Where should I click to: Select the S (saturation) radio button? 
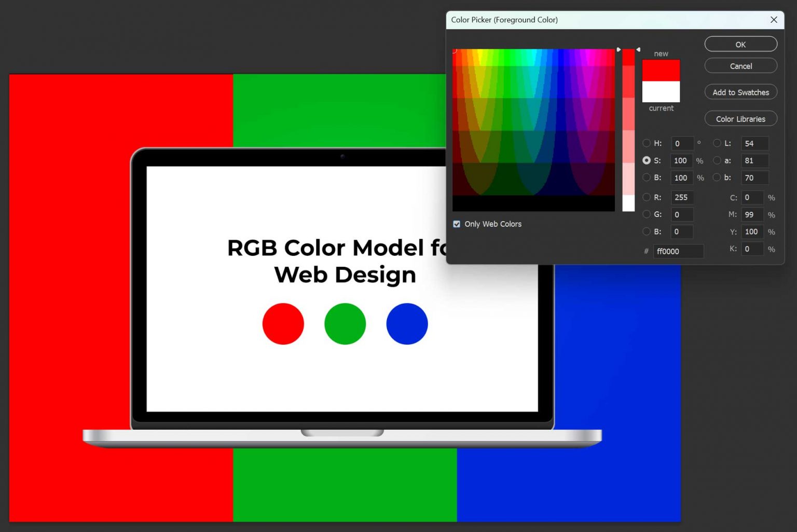pyautogui.click(x=647, y=160)
